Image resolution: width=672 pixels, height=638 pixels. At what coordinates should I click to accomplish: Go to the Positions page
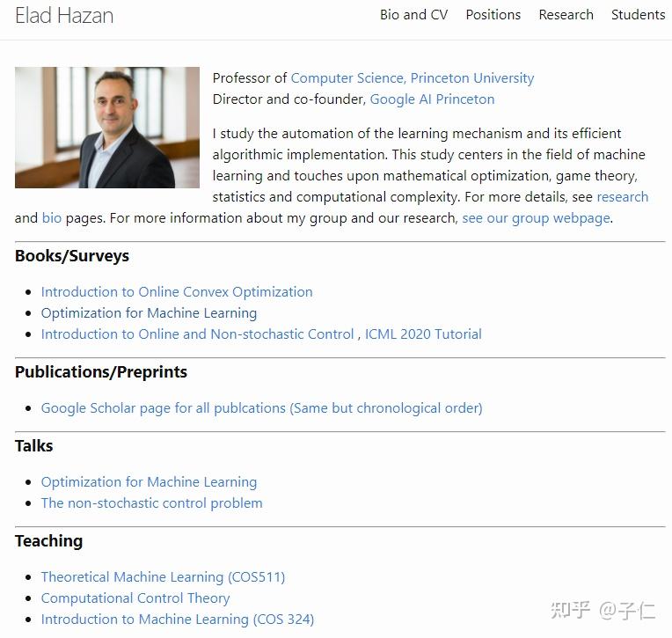pyautogui.click(x=493, y=15)
